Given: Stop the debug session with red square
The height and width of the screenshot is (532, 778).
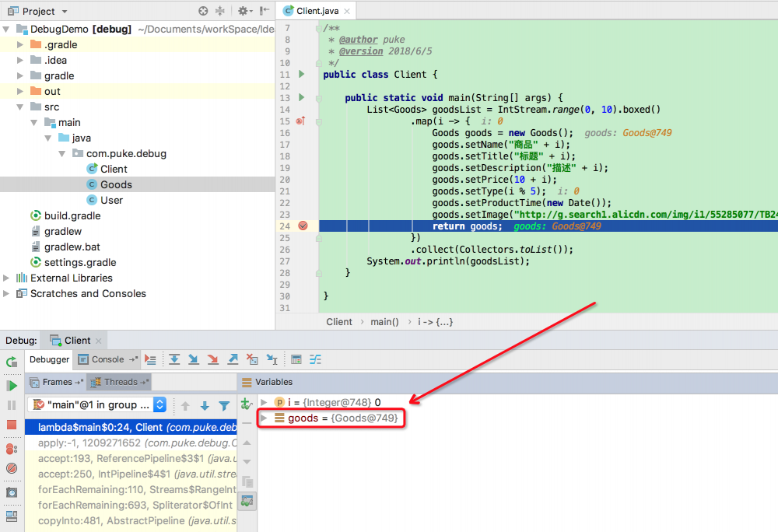Looking at the screenshot, I should coord(12,425).
